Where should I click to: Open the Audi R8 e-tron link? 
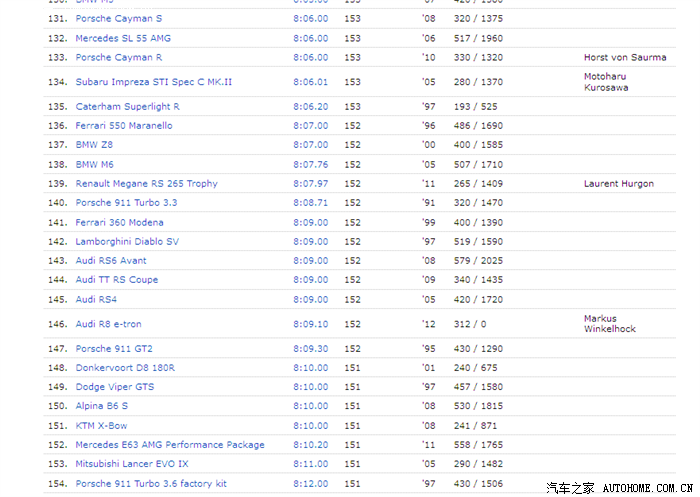[108, 324]
